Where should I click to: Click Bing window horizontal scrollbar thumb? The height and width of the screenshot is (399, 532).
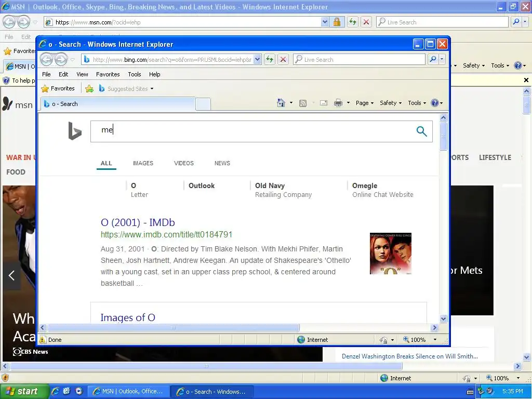coord(174,327)
